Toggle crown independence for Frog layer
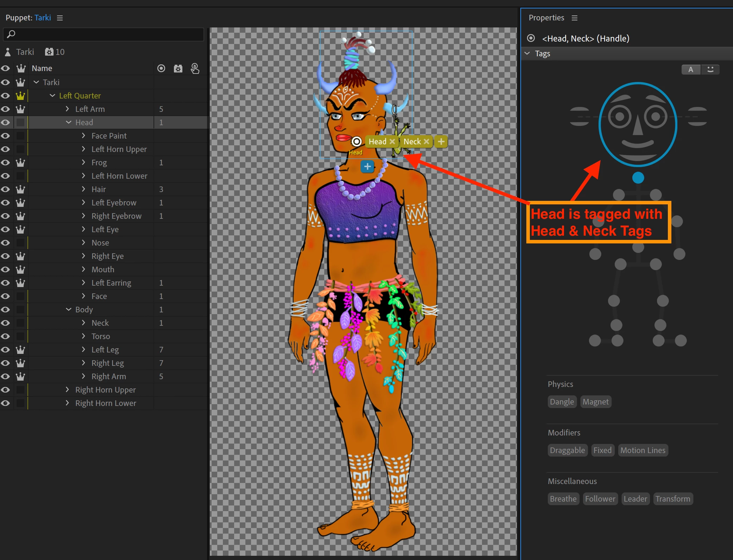The width and height of the screenshot is (733, 560). [20, 163]
